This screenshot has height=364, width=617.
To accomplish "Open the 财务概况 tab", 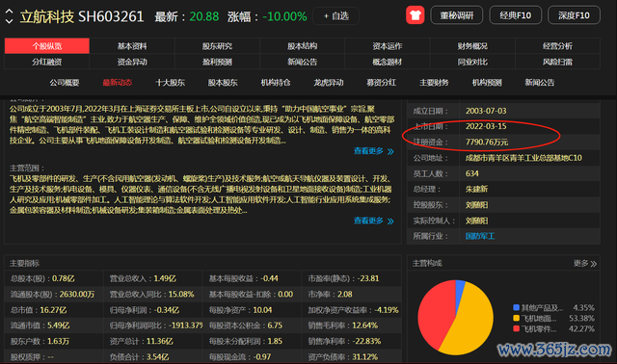I will coord(472,46).
